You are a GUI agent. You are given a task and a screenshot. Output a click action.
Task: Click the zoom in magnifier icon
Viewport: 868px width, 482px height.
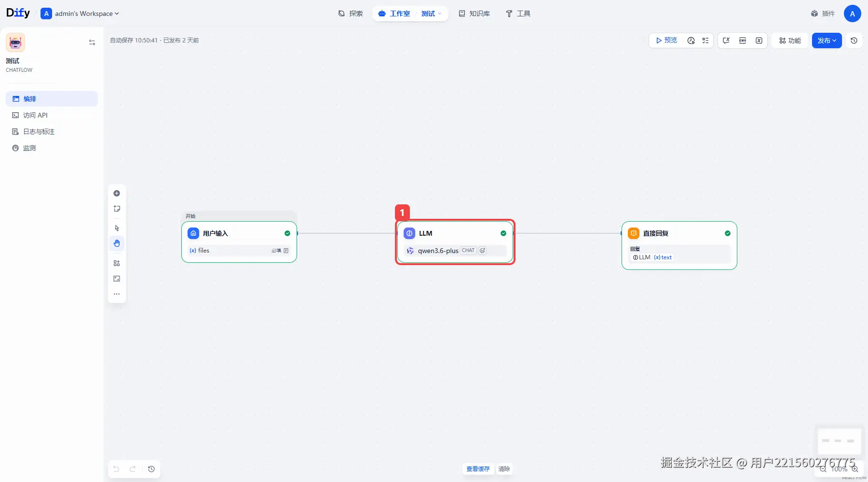[x=855, y=469]
